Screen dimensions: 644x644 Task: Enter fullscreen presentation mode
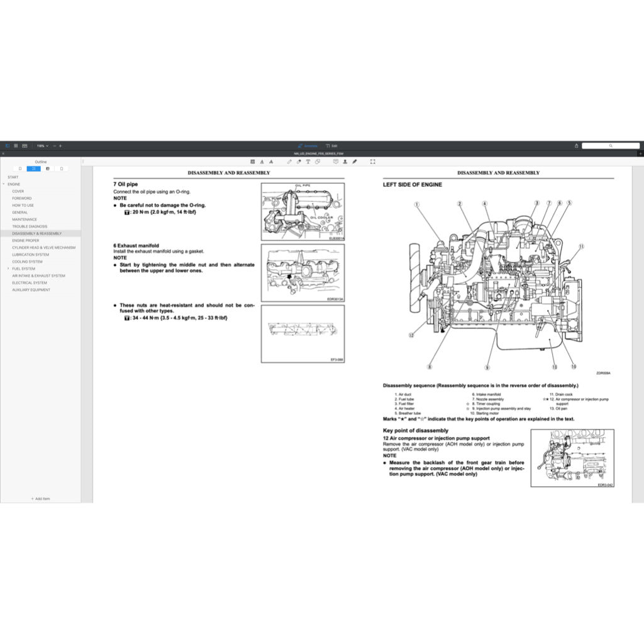(x=372, y=162)
